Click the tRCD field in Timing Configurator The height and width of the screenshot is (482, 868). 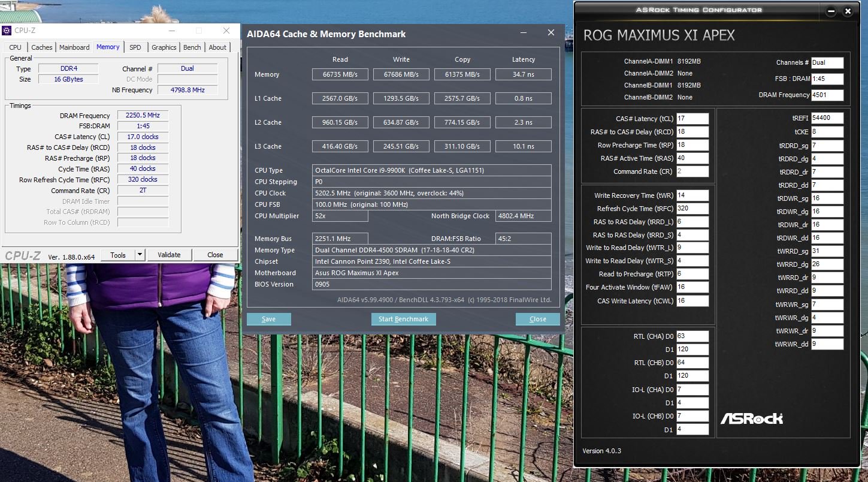pos(692,132)
